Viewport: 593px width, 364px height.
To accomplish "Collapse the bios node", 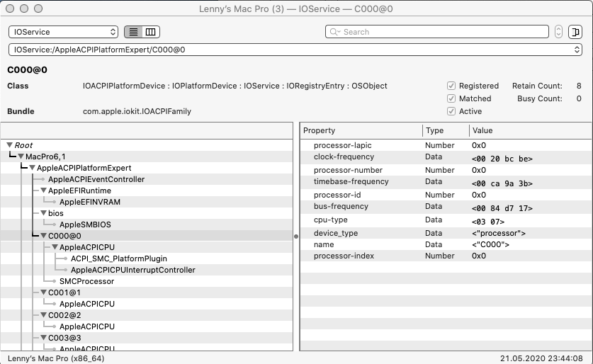I will pos(44,213).
